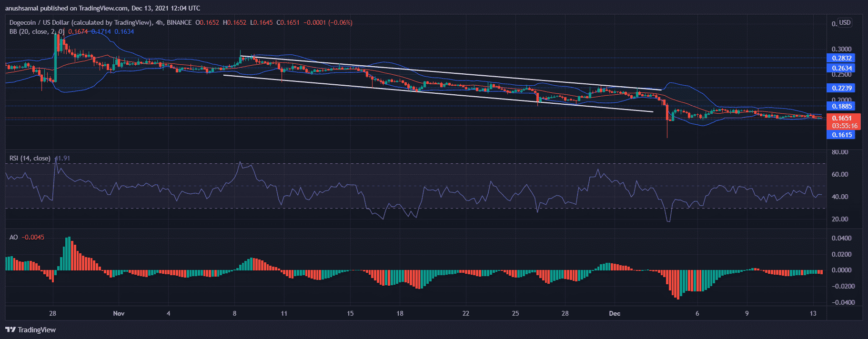
Task: Select the 0.1885 price level tag
Action: pos(841,106)
